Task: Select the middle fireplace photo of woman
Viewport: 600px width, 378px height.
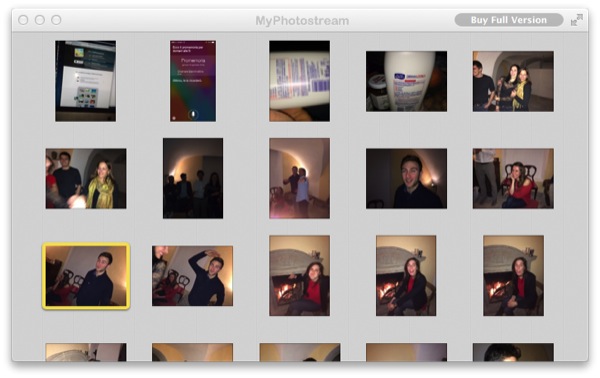Action: pyautogui.click(x=406, y=275)
